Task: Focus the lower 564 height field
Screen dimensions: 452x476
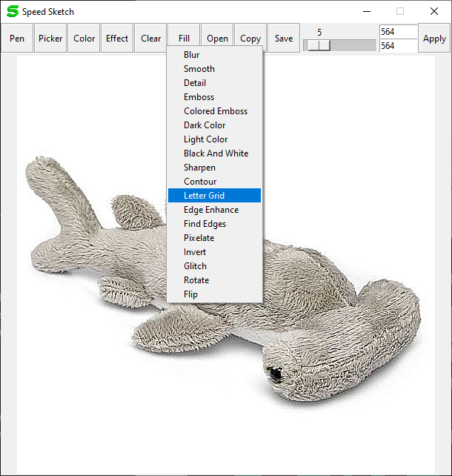Action: click(x=397, y=46)
